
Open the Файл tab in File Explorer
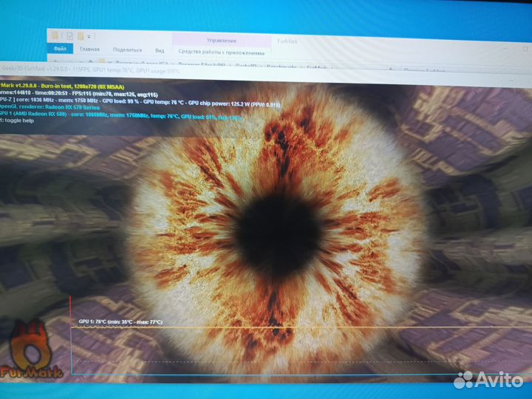click(60, 49)
